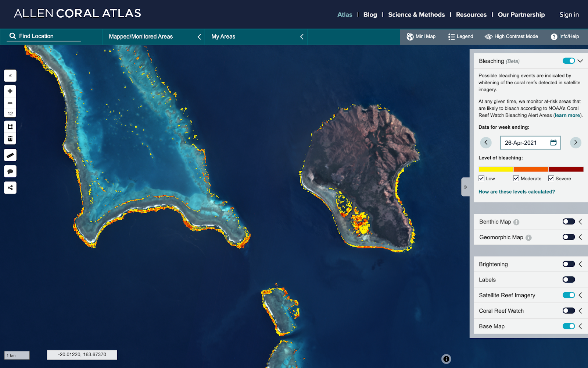Click the share map icon
Screen dimensions: 588x368
click(10, 188)
